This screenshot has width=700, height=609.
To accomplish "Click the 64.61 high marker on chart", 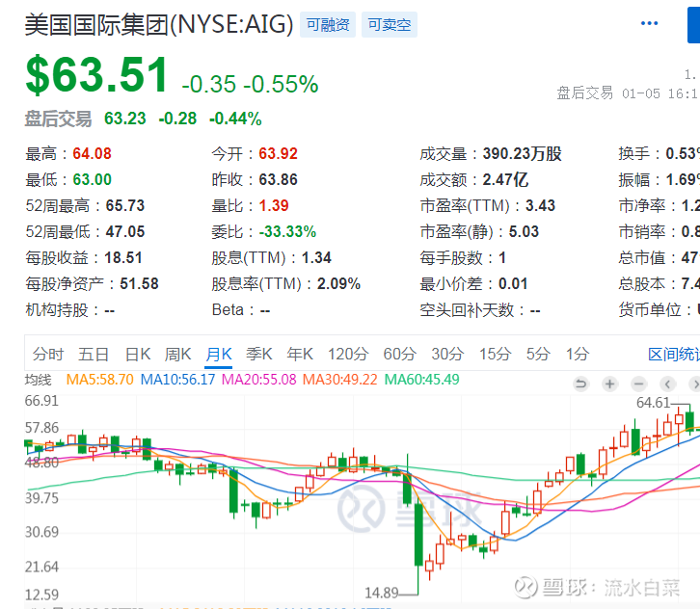I will point(653,403).
